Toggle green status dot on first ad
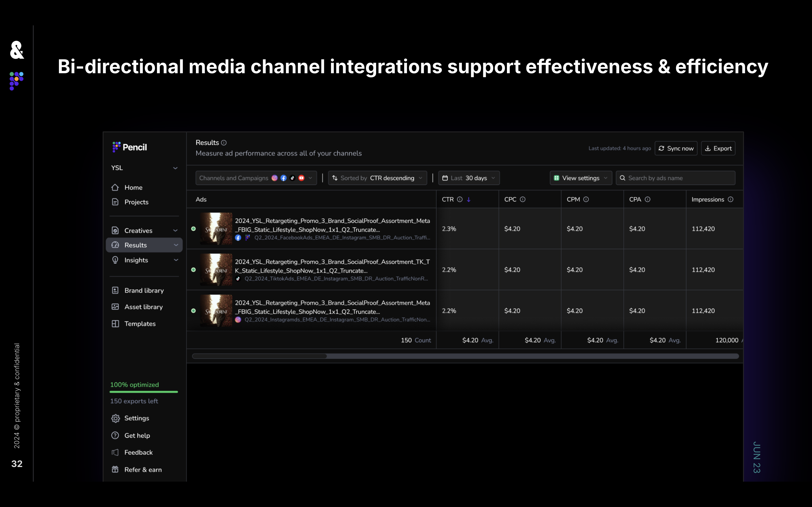This screenshot has height=507, width=812. (x=193, y=229)
